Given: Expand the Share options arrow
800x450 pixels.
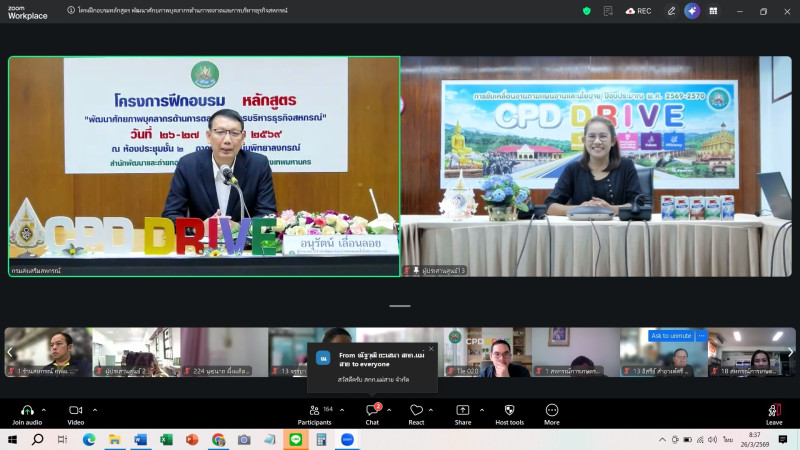Looking at the screenshot, I should coord(483,410).
